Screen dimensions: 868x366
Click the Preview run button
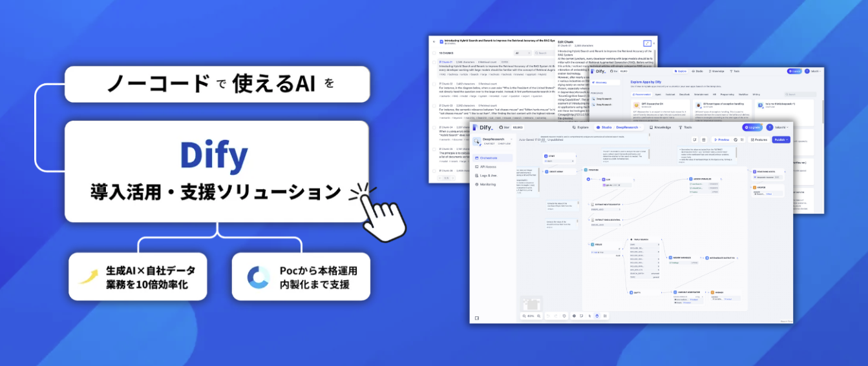(x=721, y=139)
